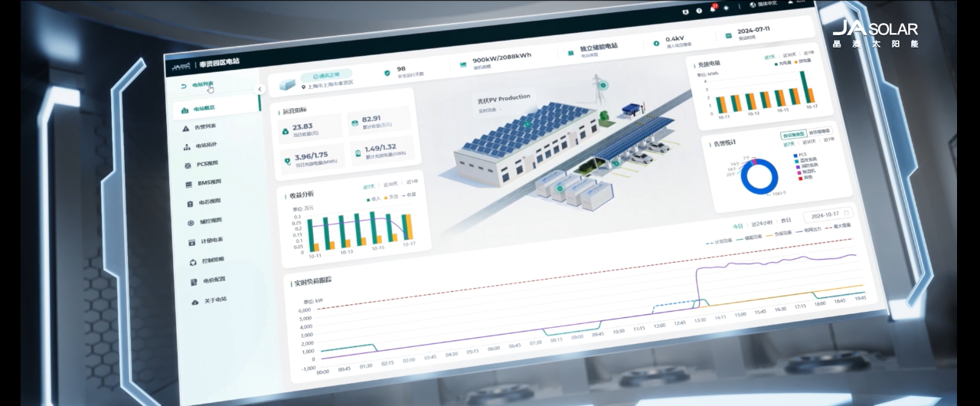Open the notification bell with red badge

(712, 10)
